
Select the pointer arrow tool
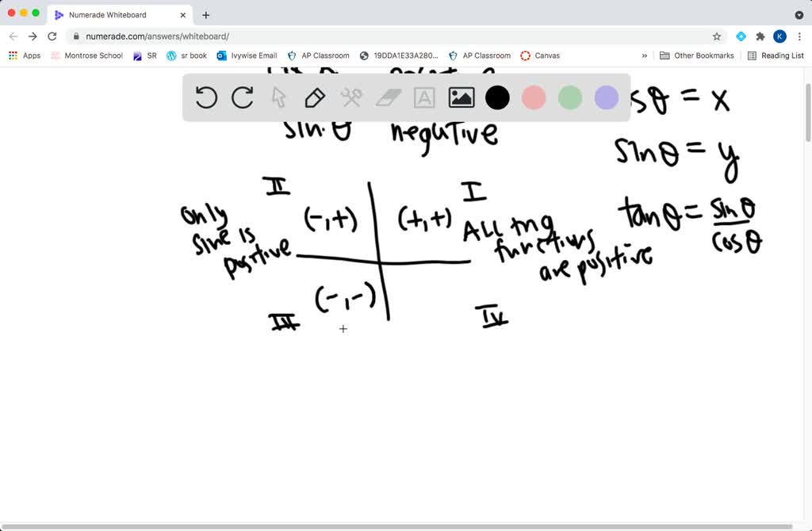278,97
